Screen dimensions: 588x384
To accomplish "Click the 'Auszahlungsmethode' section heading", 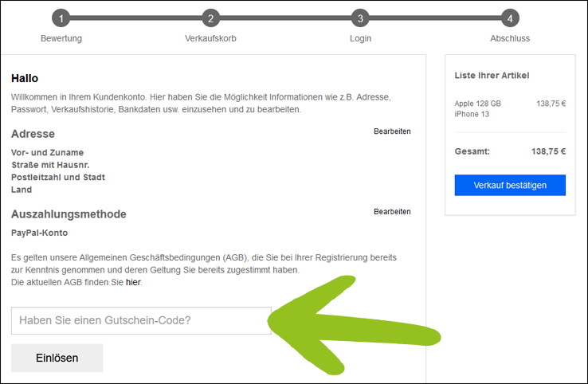I will click(69, 214).
